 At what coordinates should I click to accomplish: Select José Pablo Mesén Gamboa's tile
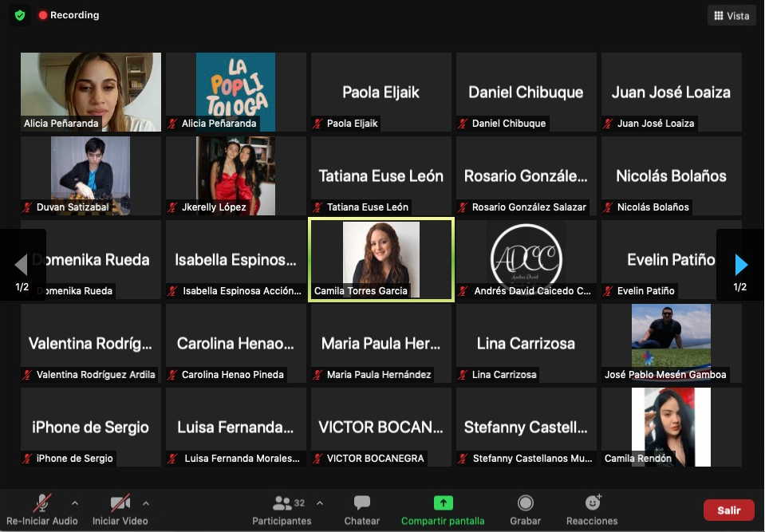(671, 343)
